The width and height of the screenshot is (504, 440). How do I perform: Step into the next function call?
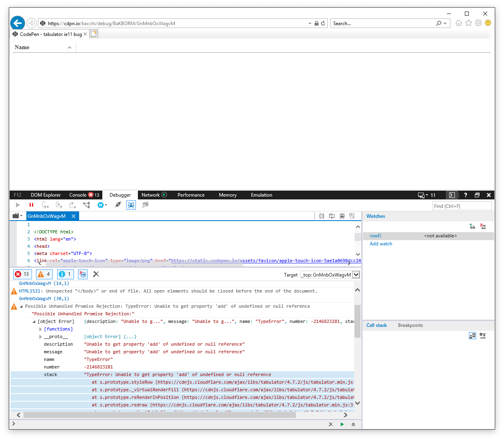click(45, 205)
